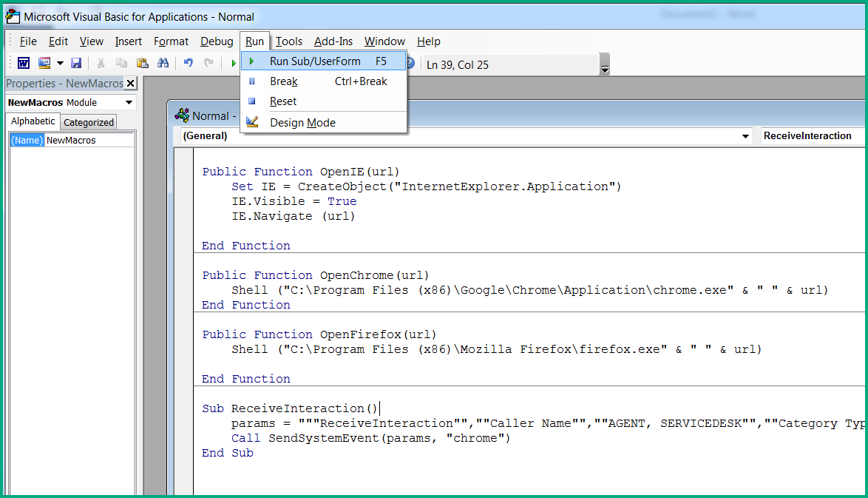Click the Undo arrow in toolbar
This screenshot has height=498, width=868.
[x=189, y=64]
